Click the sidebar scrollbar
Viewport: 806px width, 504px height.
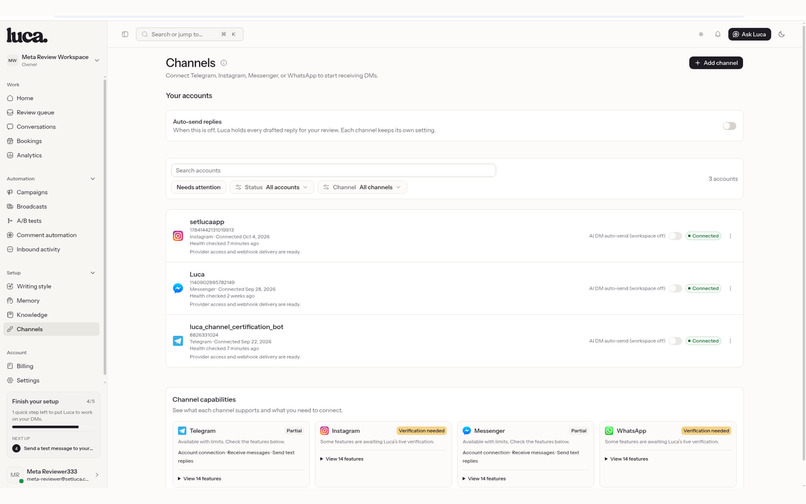105,226
